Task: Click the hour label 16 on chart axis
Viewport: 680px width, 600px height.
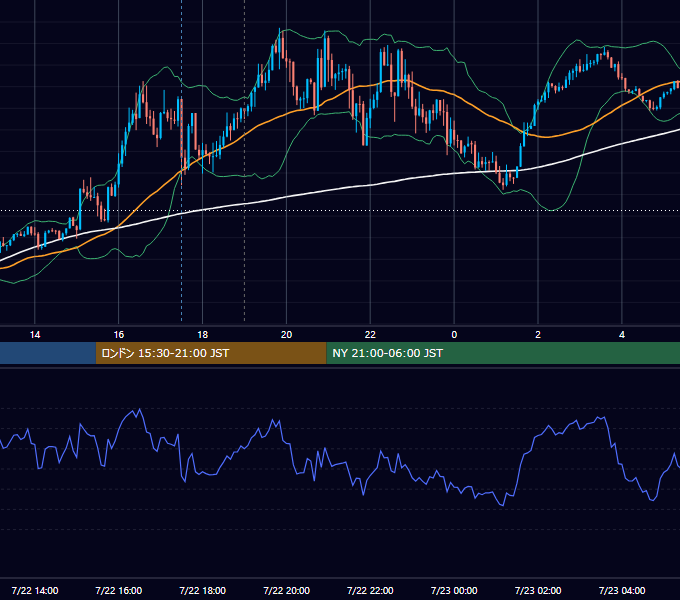Action: tap(118, 335)
